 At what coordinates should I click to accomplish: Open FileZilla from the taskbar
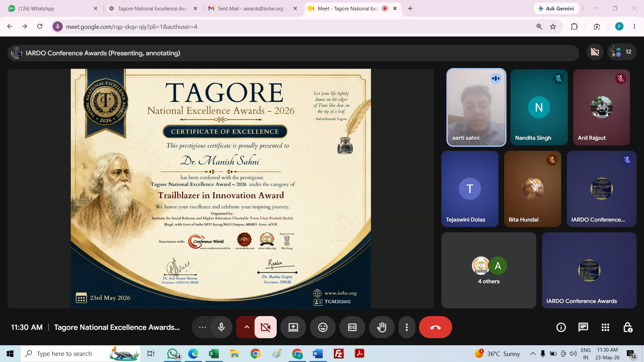[x=339, y=354]
